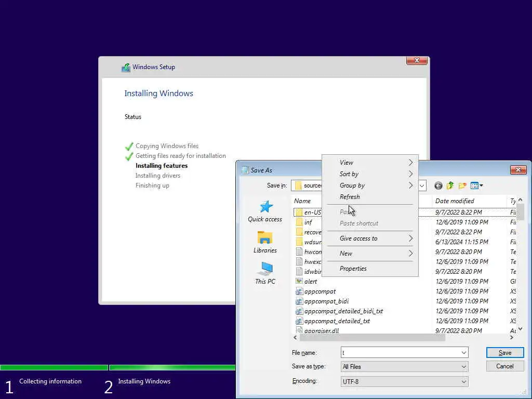Close the Save As dialog

[x=518, y=170]
